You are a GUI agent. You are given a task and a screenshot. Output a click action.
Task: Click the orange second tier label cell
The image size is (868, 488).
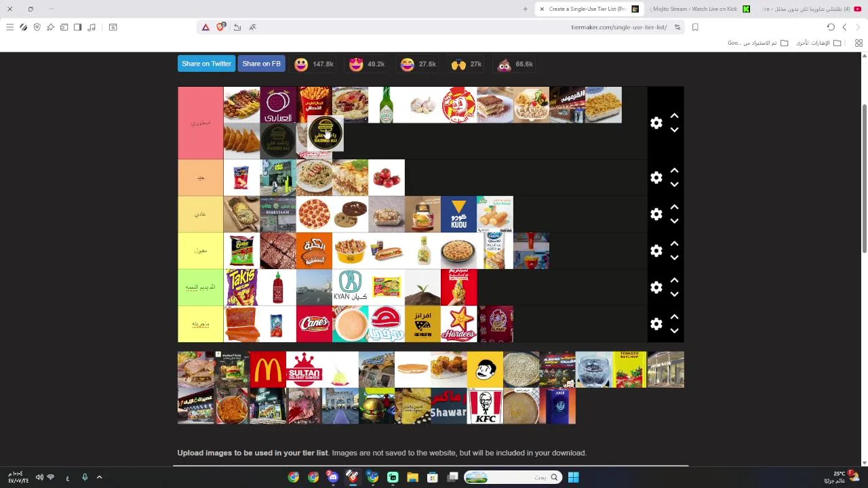(200, 178)
